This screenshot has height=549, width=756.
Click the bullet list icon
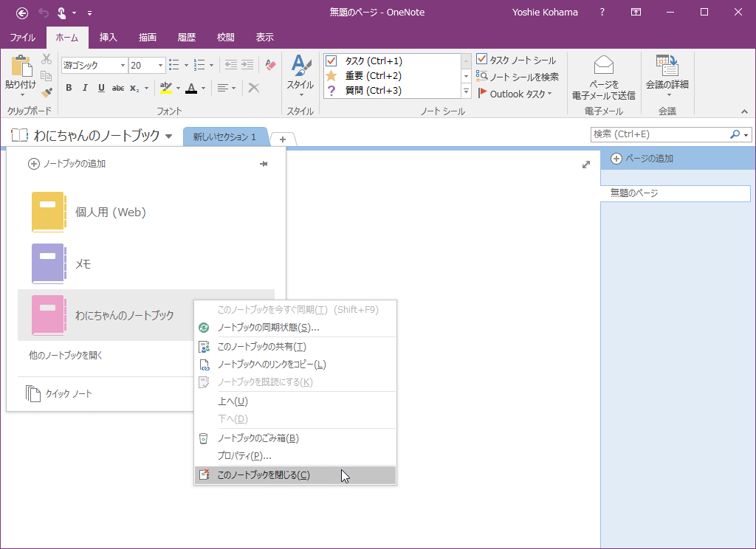click(x=174, y=65)
